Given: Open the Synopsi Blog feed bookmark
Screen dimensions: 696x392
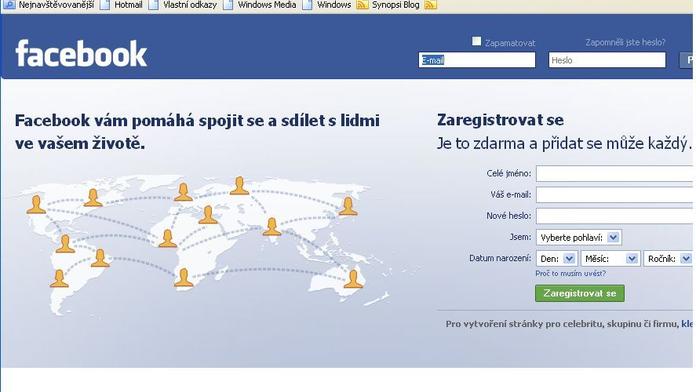Looking at the screenshot, I should tap(388, 5).
